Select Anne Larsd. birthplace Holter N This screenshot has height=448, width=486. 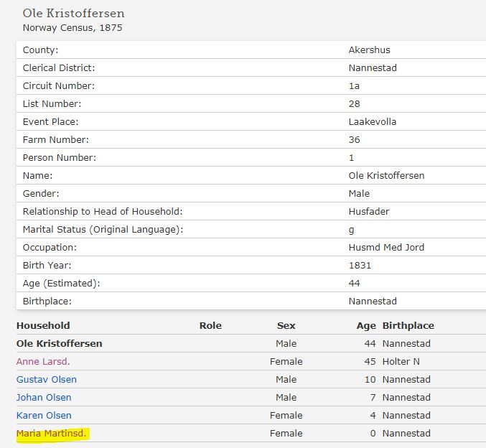tap(401, 362)
